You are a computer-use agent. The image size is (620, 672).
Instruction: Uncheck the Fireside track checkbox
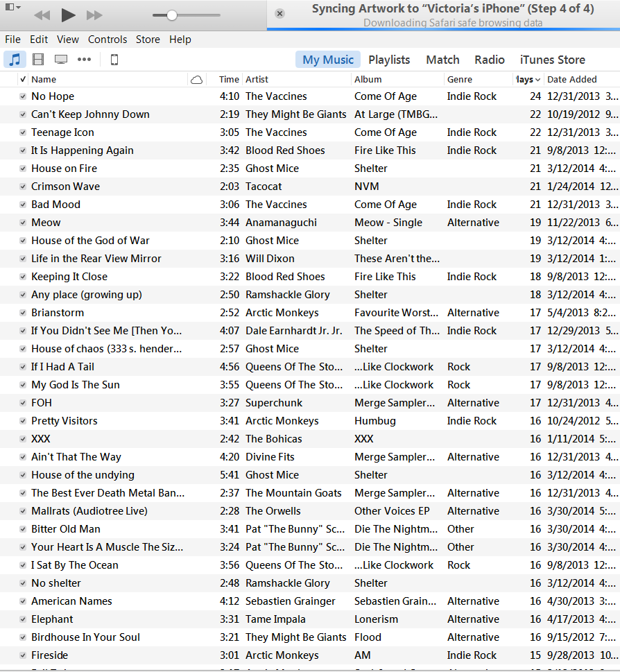pyautogui.click(x=23, y=655)
